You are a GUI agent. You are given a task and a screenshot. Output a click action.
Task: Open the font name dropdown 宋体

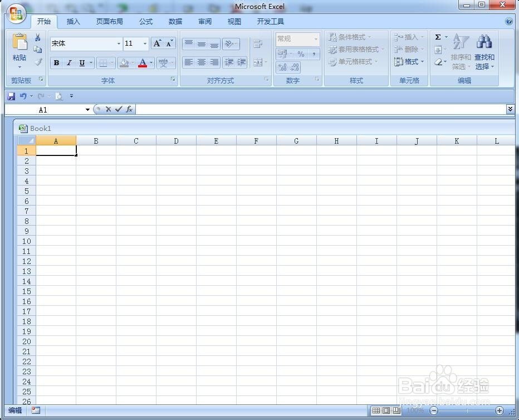click(119, 43)
